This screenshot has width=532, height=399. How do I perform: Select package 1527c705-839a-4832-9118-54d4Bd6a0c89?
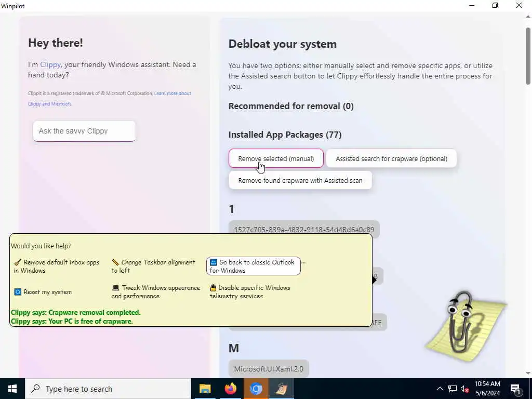(304, 230)
